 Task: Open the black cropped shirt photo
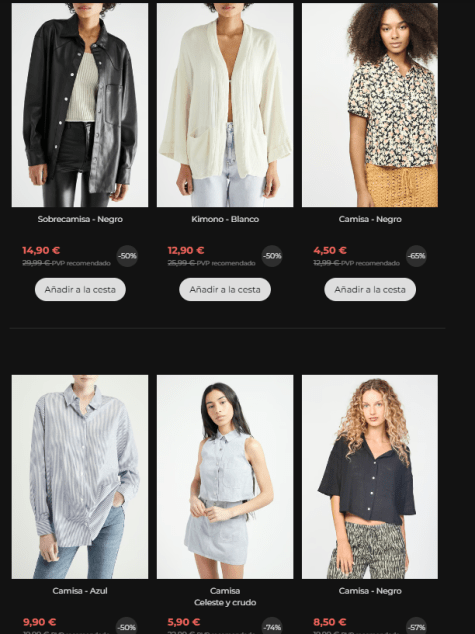point(370,477)
